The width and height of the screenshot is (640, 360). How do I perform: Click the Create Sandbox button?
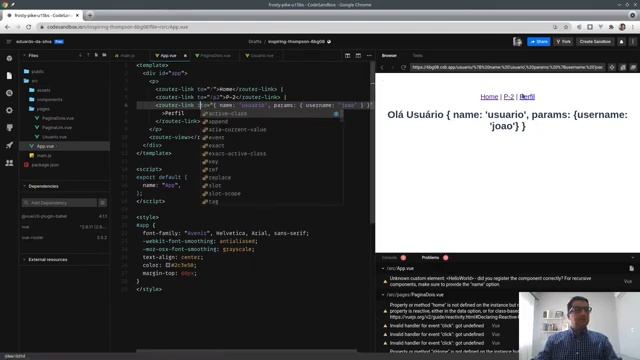point(595,42)
